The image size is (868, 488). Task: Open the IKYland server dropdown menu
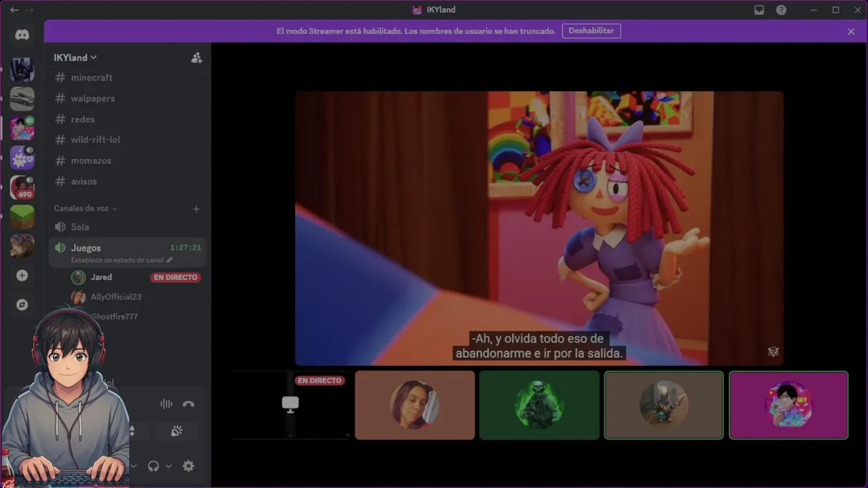click(x=75, y=58)
